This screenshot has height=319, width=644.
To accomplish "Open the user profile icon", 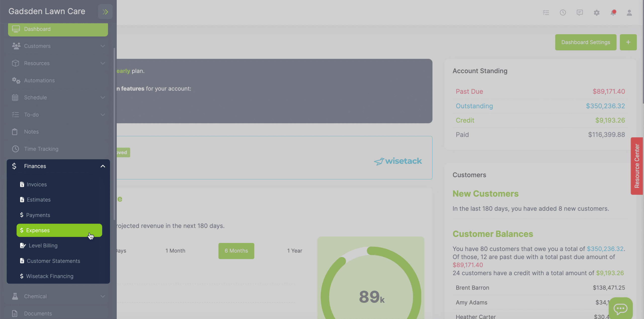I will 629,13.
